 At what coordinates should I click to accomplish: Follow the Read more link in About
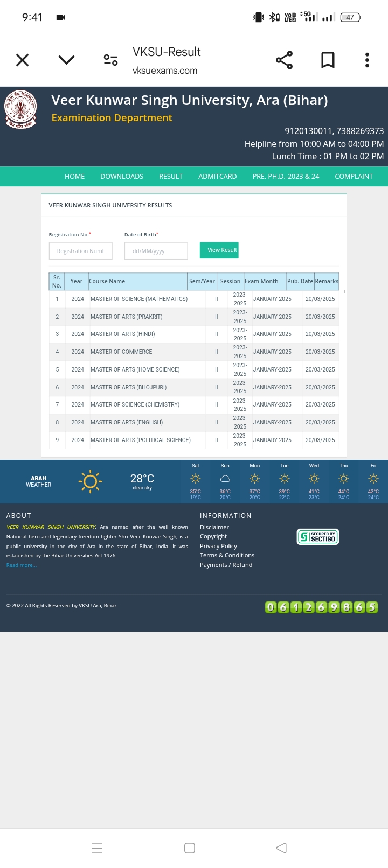(22, 565)
